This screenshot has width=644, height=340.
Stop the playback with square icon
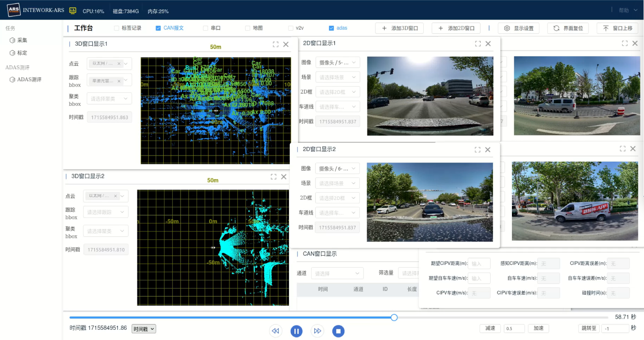click(x=338, y=331)
